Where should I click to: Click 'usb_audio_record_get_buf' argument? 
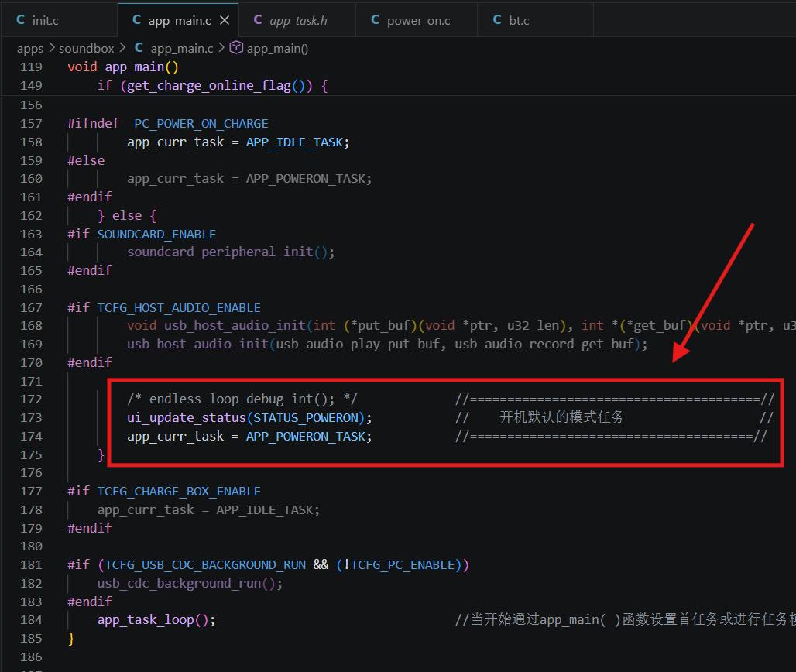[x=544, y=344]
